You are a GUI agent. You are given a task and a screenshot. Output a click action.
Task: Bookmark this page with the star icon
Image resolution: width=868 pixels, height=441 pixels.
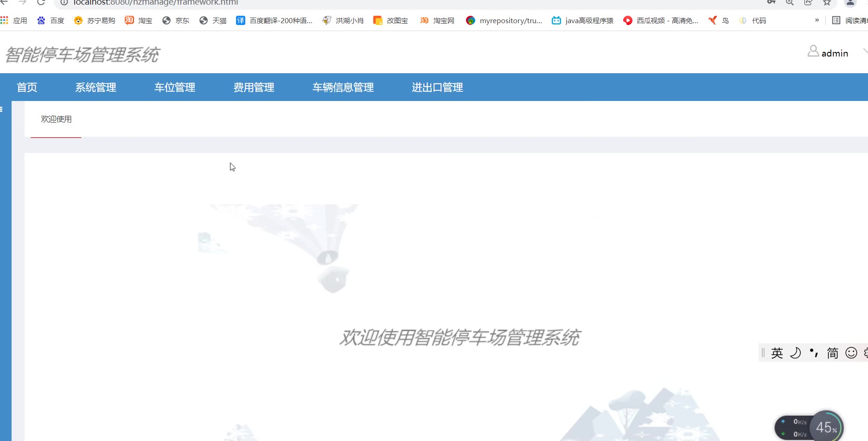(x=827, y=2)
